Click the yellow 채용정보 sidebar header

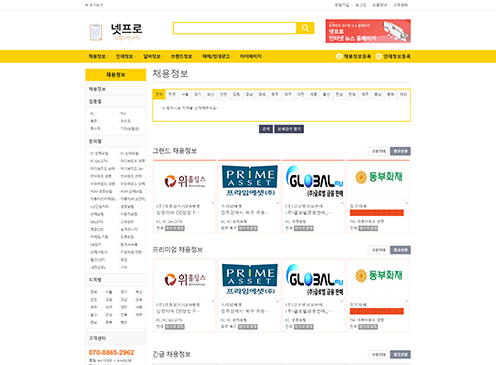click(116, 75)
